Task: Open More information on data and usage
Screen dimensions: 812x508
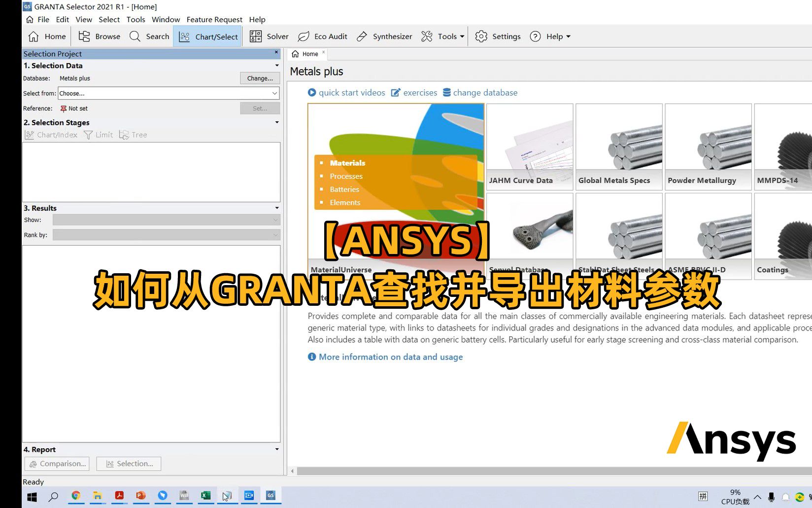Action: (x=385, y=357)
